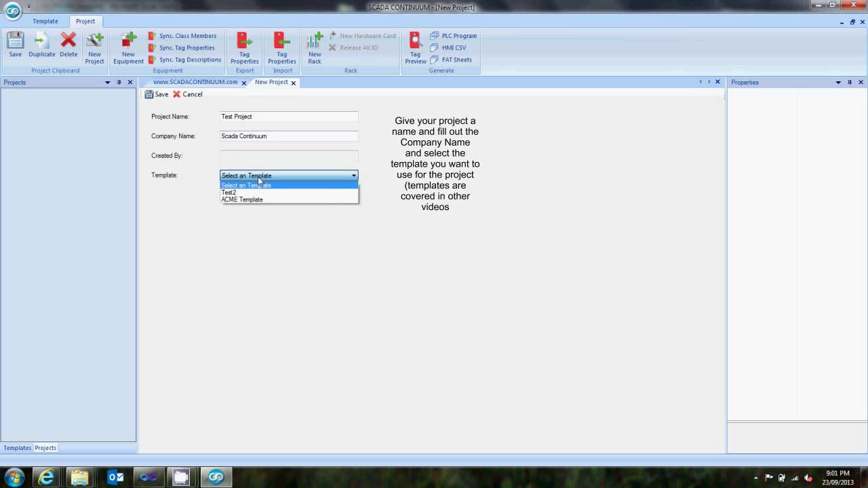Switch to Projects bottom tab
The width and height of the screenshot is (868, 488).
click(x=45, y=448)
